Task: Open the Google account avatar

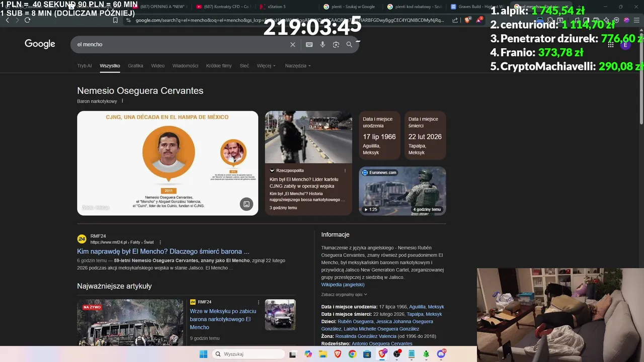Action: pyautogui.click(x=625, y=45)
